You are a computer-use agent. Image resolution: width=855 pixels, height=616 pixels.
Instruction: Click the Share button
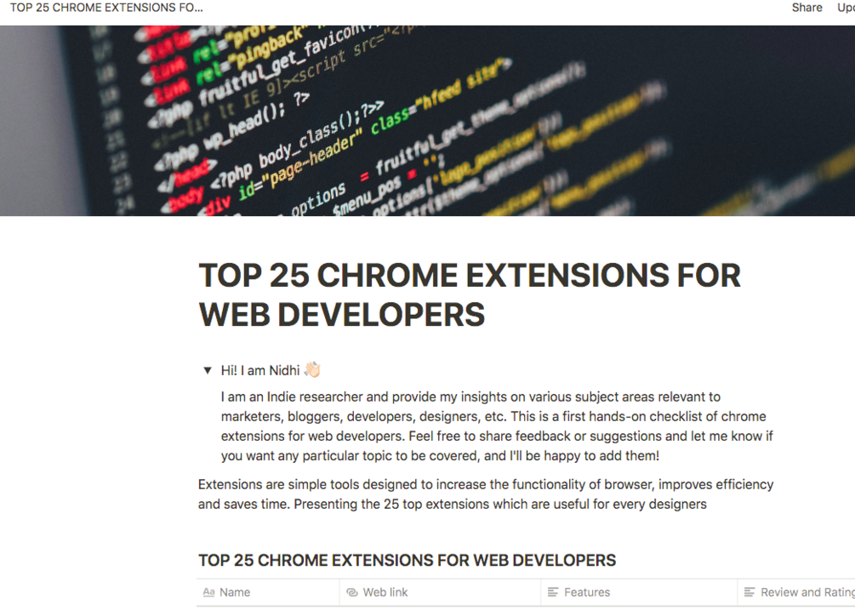click(x=807, y=8)
